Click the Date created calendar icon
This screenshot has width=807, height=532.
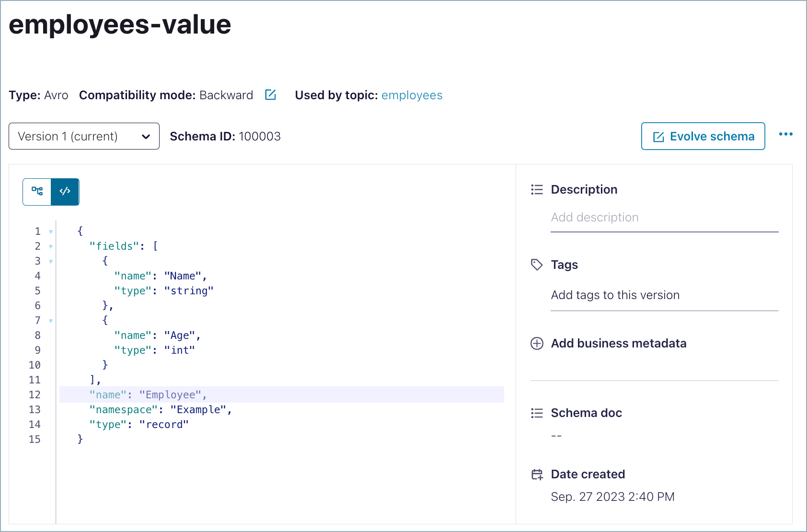pos(537,474)
